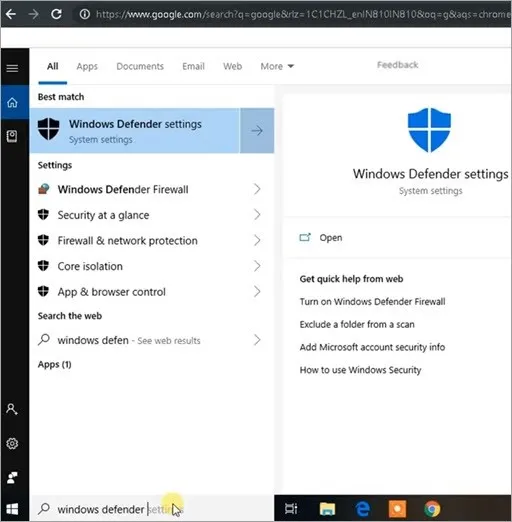Click the site info icon in address bar
Screen dimensions: 512x522
[85, 14]
